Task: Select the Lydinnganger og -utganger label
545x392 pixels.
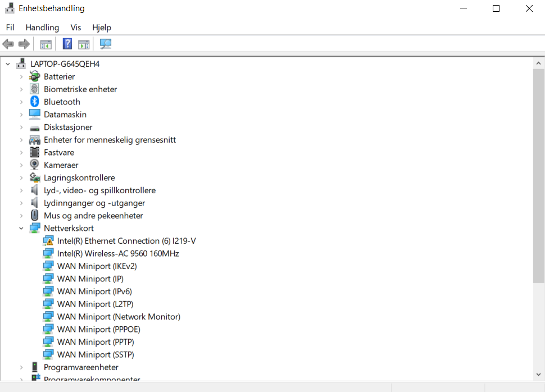Action: coord(94,203)
